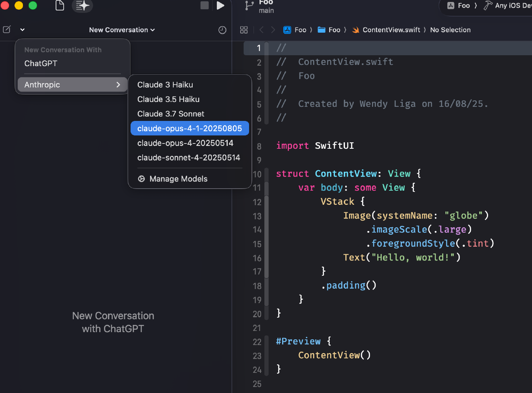The image size is (532, 393).
Task: Stop the running build
Action: (x=204, y=6)
